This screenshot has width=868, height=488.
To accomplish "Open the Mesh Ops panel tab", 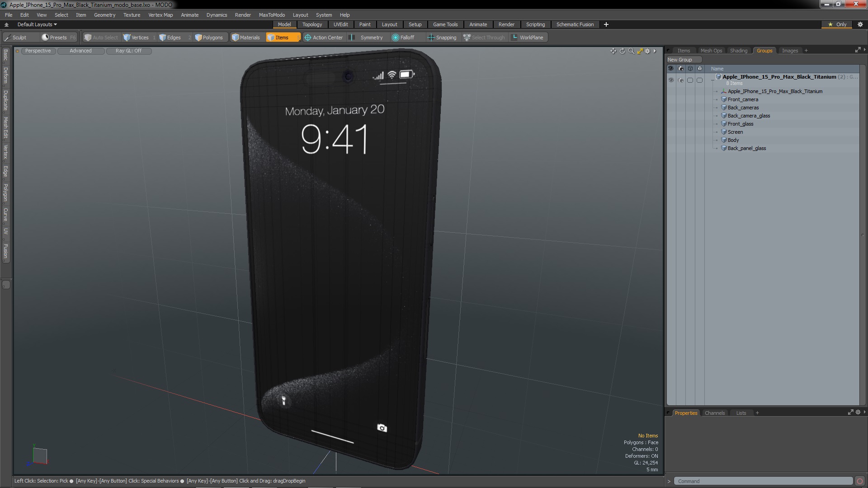I will (711, 51).
